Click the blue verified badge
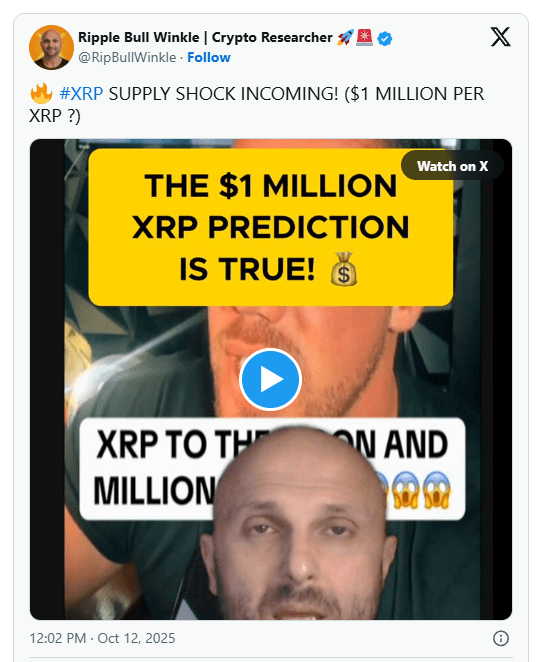The width and height of the screenshot is (537, 662). tap(385, 38)
